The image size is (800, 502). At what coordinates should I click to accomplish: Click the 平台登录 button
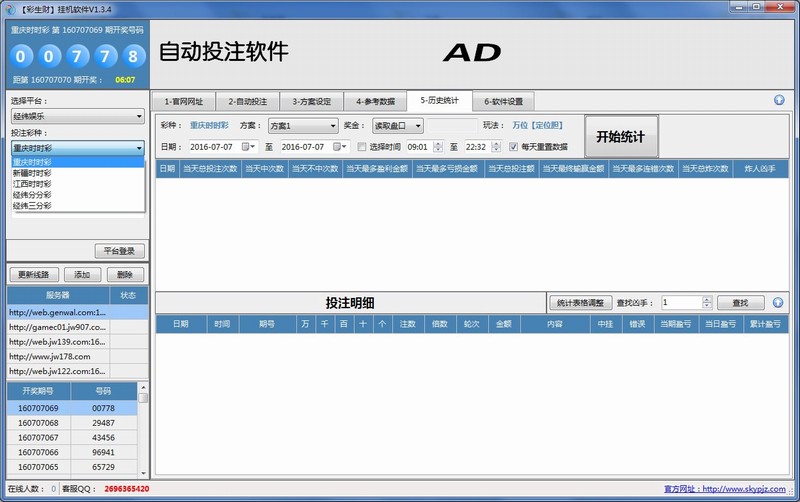119,251
